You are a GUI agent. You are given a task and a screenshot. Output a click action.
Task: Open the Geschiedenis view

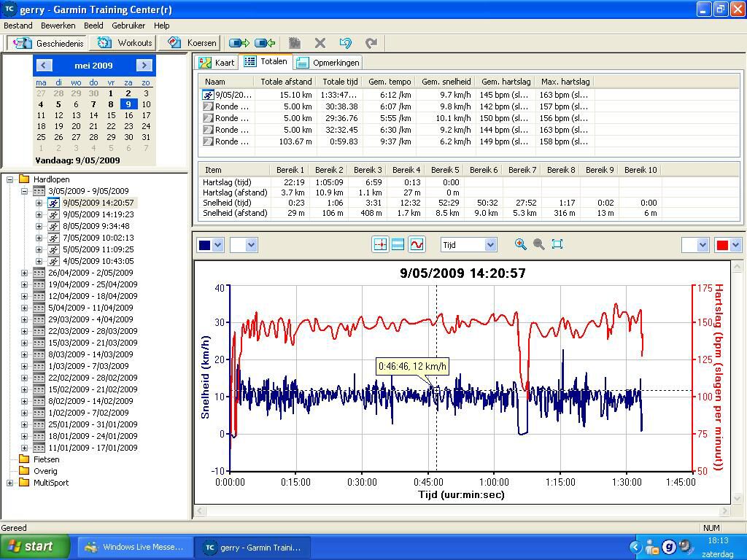[x=47, y=43]
